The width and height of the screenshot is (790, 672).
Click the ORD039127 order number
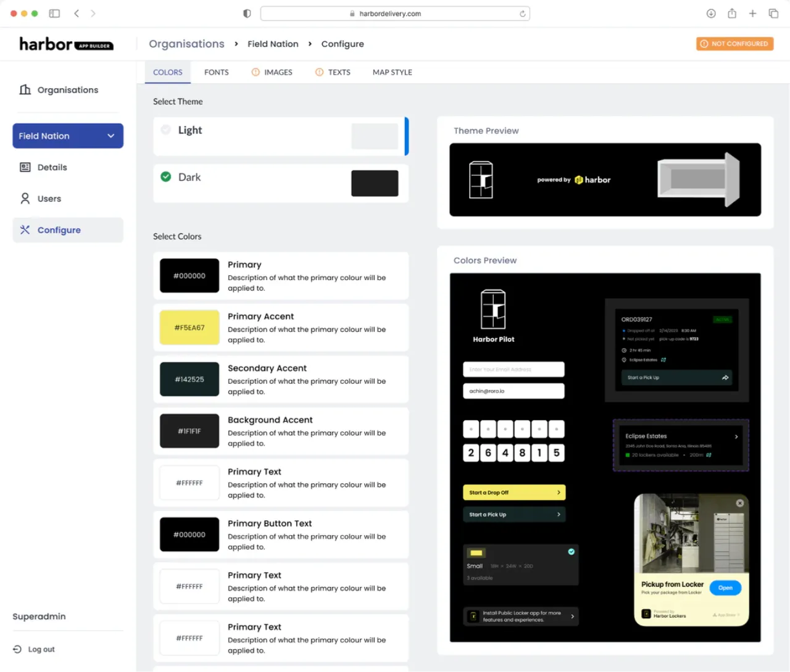(636, 320)
